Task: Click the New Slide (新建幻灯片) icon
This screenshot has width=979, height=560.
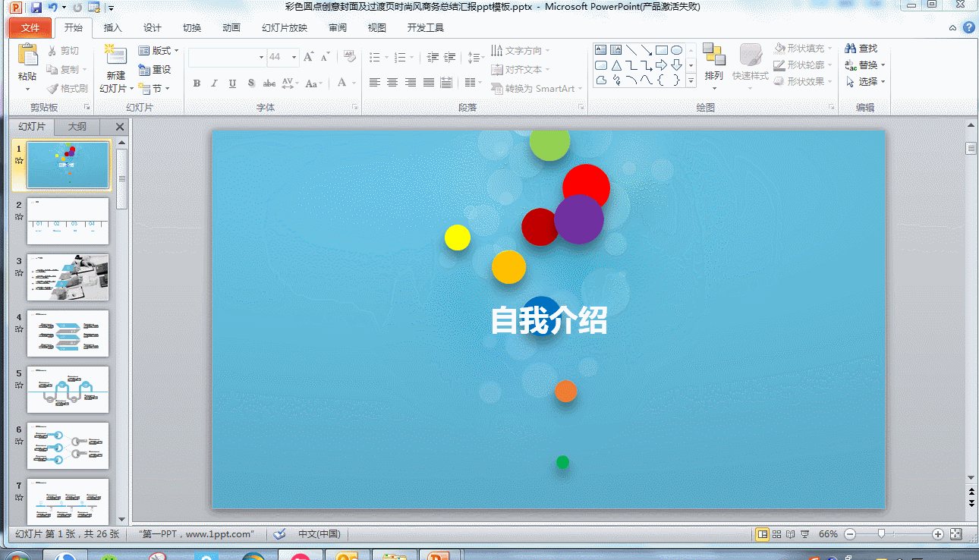Action: 115,55
